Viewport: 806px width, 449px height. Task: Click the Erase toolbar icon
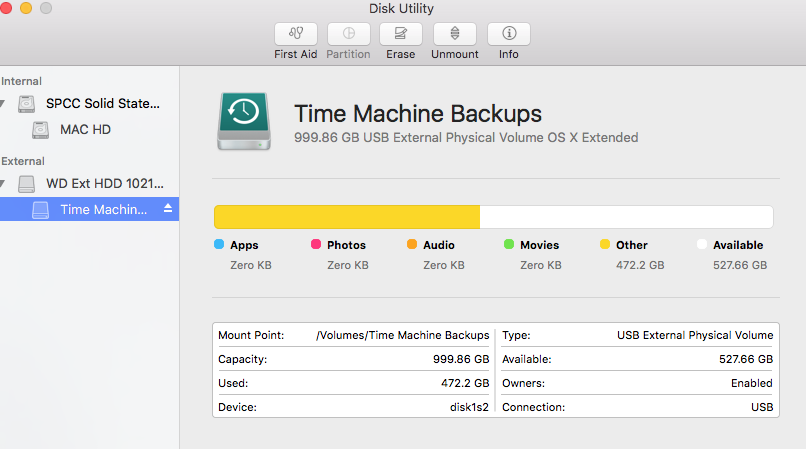(x=401, y=33)
